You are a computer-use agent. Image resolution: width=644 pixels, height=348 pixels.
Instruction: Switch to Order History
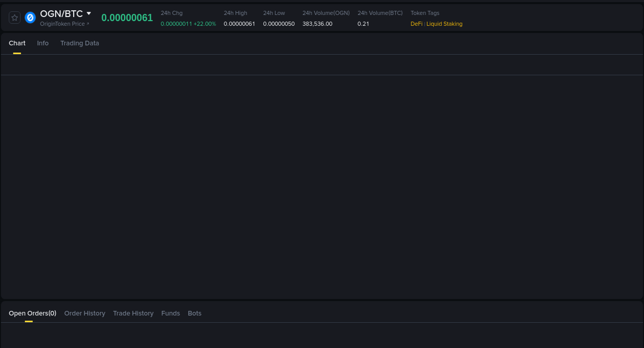point(84,313)
